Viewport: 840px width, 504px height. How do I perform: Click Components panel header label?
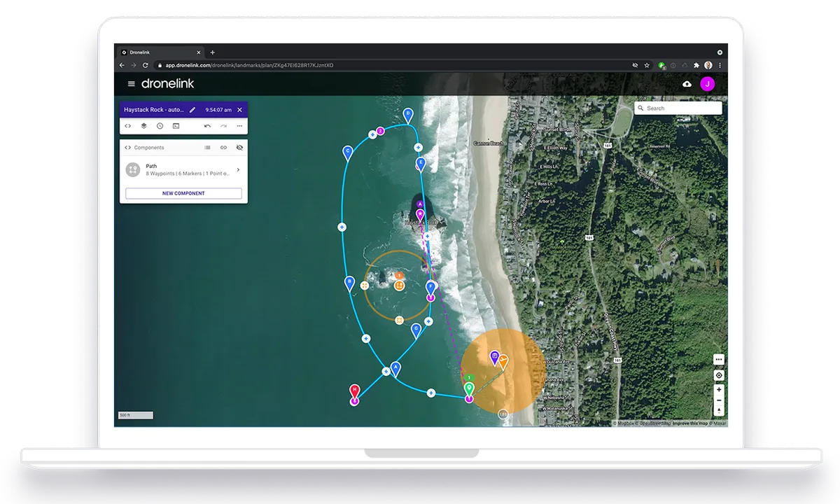tap(149, 148)
